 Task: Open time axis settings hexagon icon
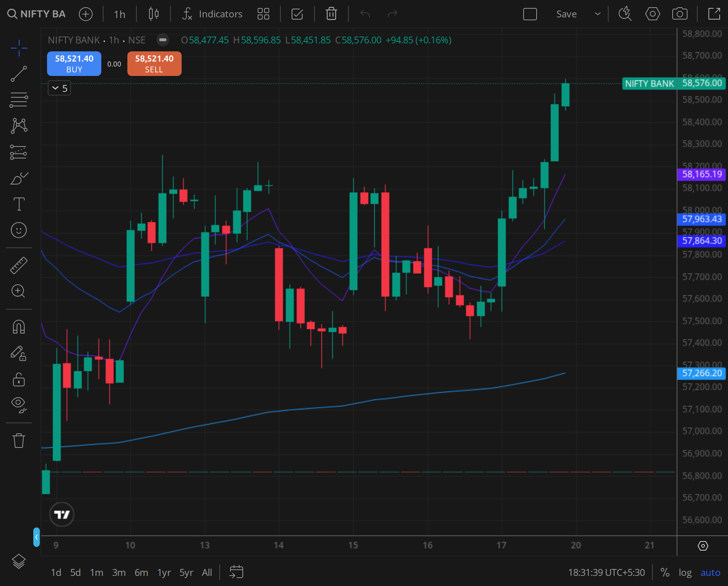[703, 546]
